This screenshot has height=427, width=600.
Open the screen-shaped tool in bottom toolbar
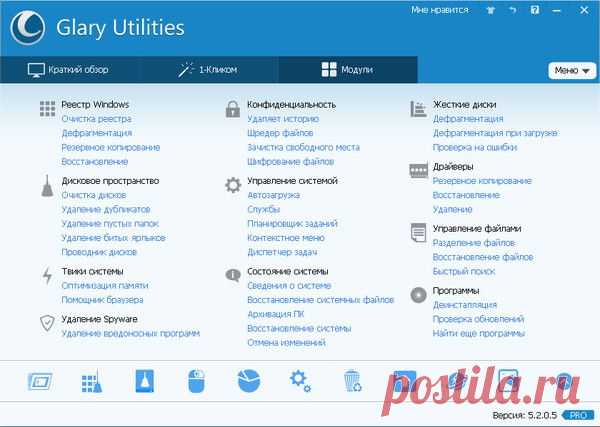pos(40,381)
